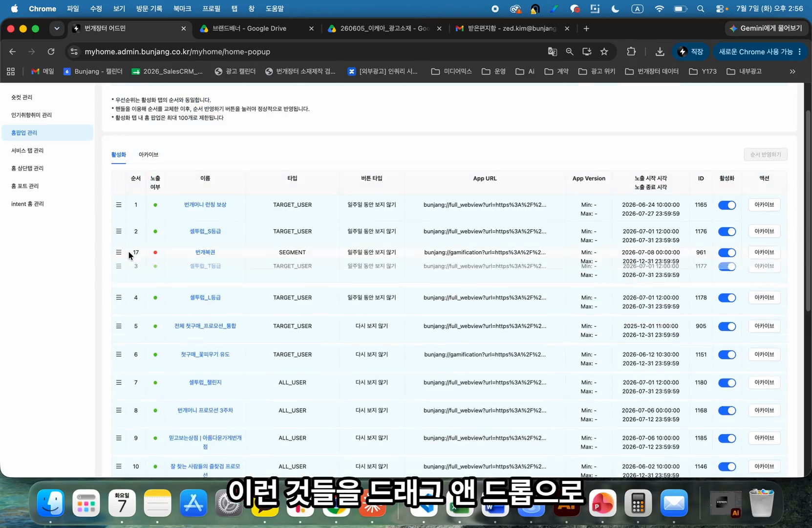The height and width of the screenshot is (528, 812).
Task: Open 내부광고 bookmark folder
Action: point(744,71)
